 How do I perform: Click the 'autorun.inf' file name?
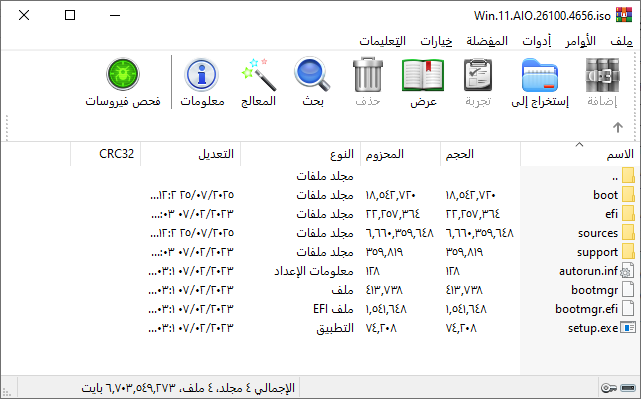pyautogui.click(x=588, y=271)
